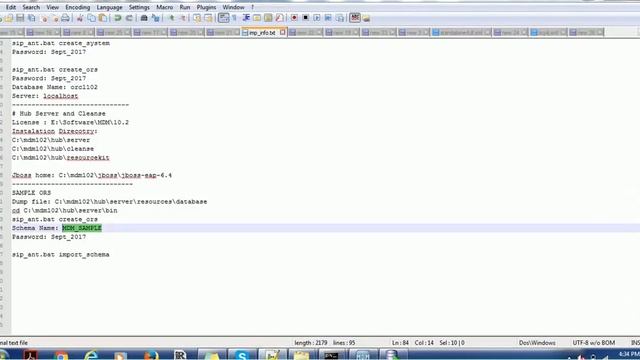The height and width of the screenshot is (360, 640).
Task: Click the 'length : 2179' status bar entry
Action: [311, 343]
